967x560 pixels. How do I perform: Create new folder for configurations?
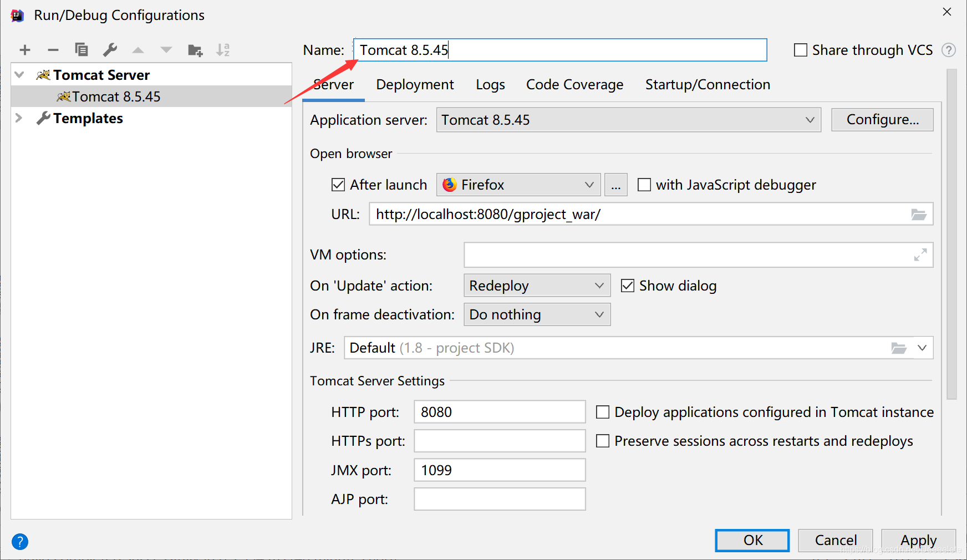point(195,50)
